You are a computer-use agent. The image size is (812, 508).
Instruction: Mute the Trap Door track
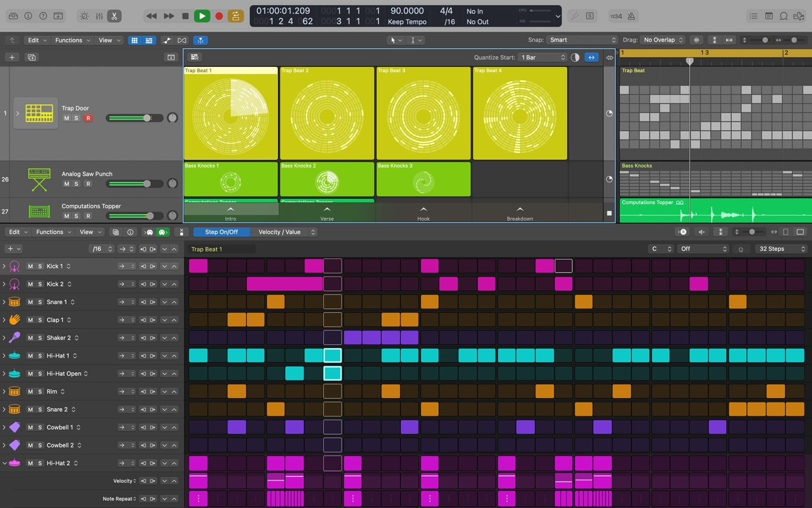[66, 118]
